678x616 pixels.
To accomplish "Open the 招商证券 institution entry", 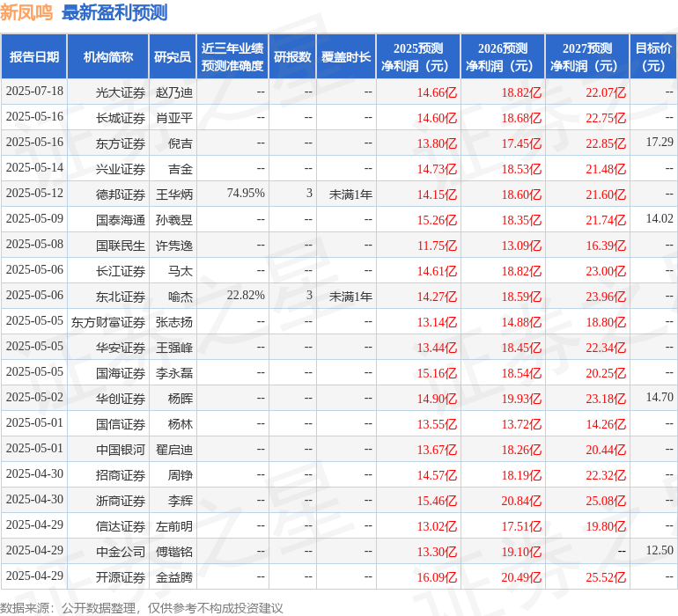I will pyautogui.click(x=121, y=475).
